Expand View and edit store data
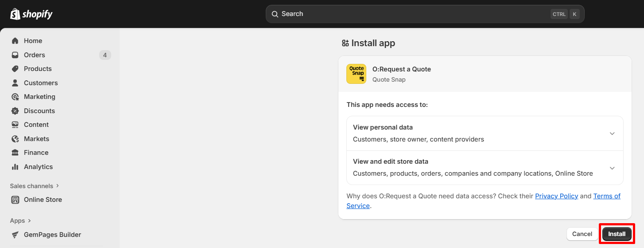This screenshot has width=644, height=248. coord(612,168)
